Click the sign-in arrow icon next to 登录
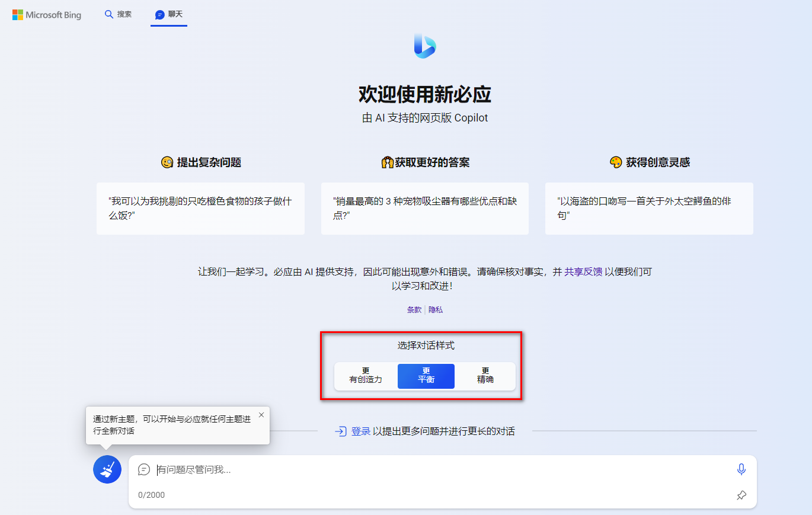This screenshot has height=515, width=812. pos(340,431)
